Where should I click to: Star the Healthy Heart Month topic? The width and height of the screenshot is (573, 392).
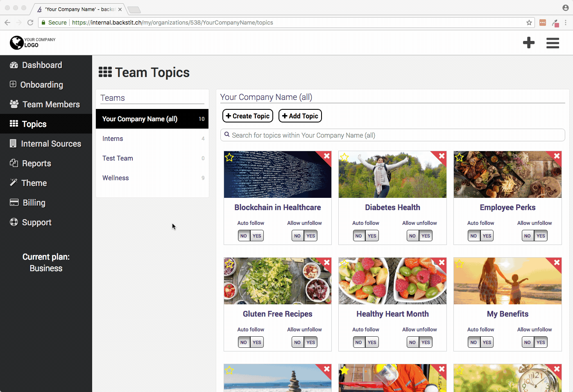[x=344, y=263]
